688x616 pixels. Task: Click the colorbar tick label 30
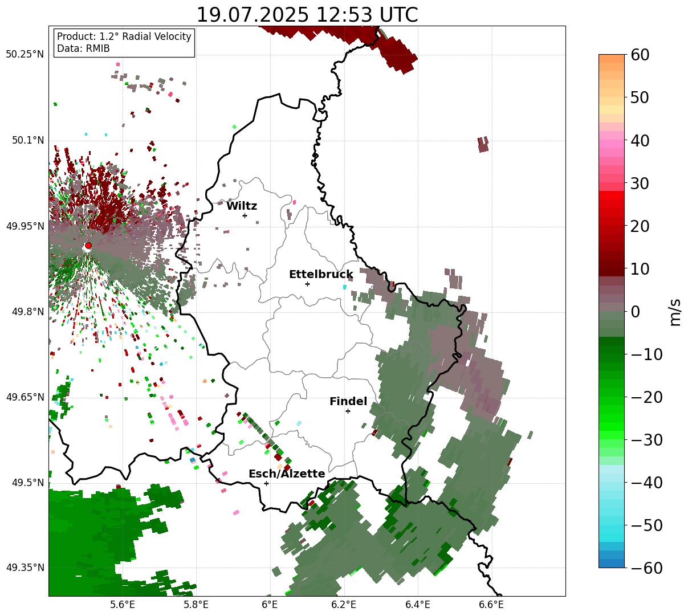[641, 183]
